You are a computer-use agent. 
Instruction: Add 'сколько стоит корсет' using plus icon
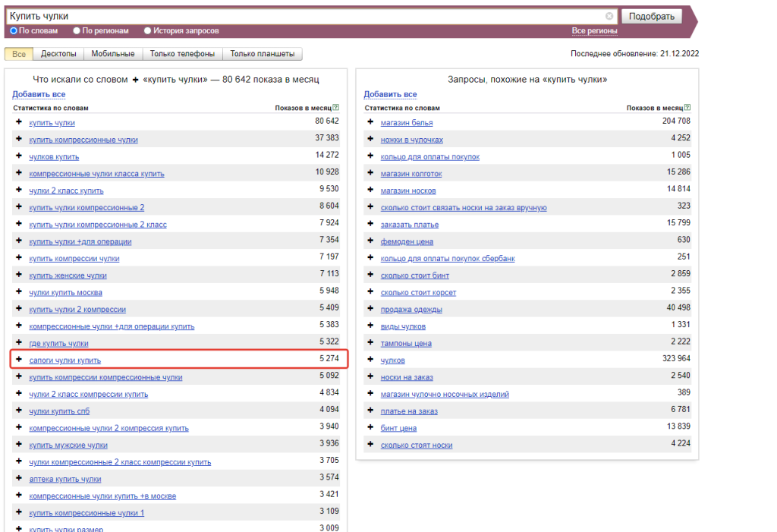coord(370,291)
